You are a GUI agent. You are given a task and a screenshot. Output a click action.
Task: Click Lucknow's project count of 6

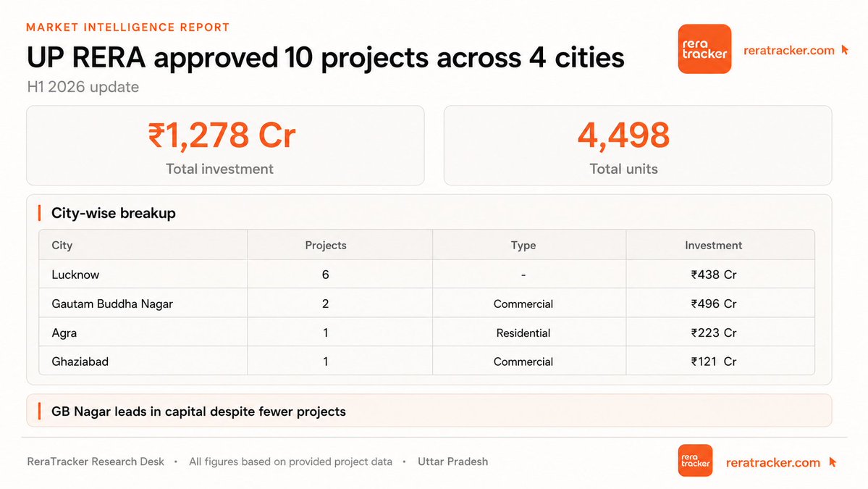pos(326,275)
